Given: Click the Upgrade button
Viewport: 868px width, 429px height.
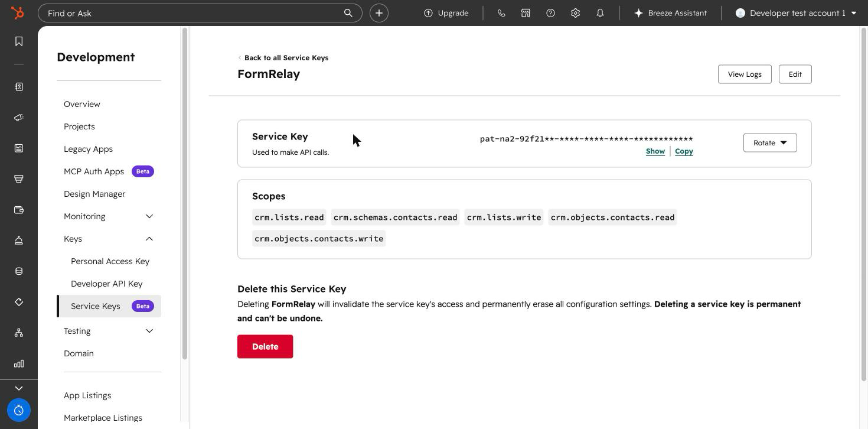Looking at the screenshot, I should (x=446, y=13).
